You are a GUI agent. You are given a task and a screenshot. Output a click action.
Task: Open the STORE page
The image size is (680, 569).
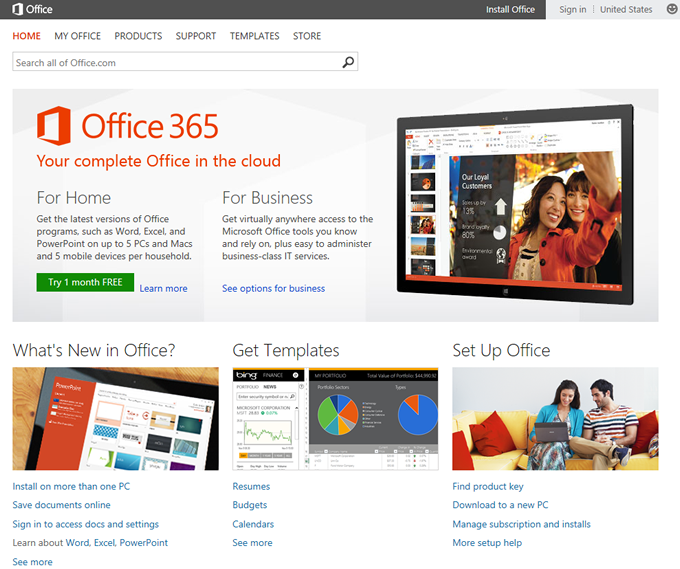307,36
